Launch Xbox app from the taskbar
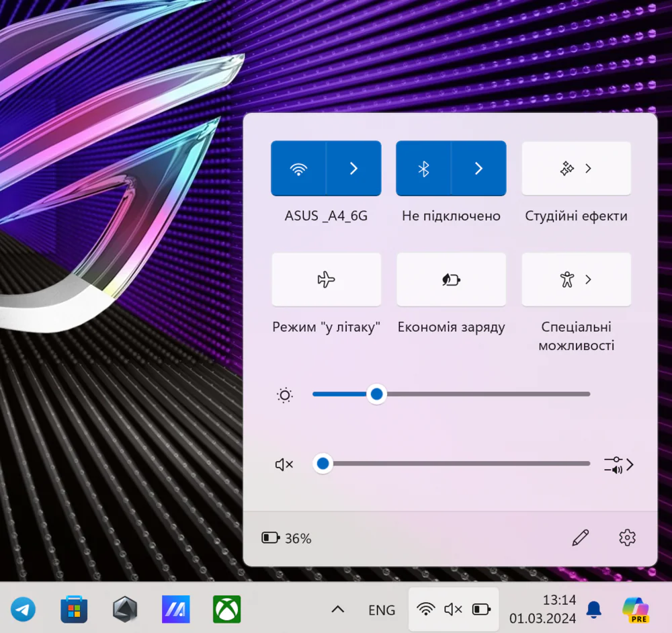 226,609
